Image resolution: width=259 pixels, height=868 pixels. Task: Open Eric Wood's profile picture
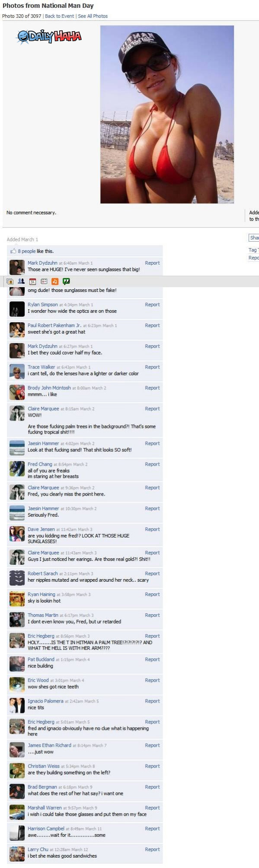tap(17, 684)
